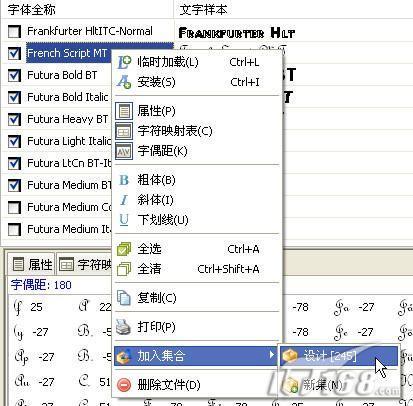Click the kerning (字偶距) AV icon
Screen dimensions: 413x406
(124, 151)
